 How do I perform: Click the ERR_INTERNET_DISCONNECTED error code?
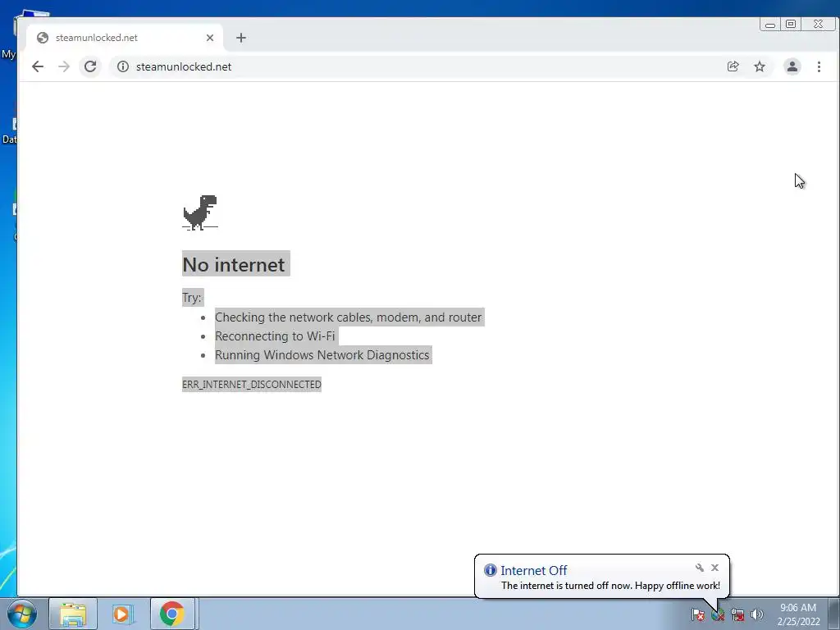pyautogui.click(x=252, y=384)
